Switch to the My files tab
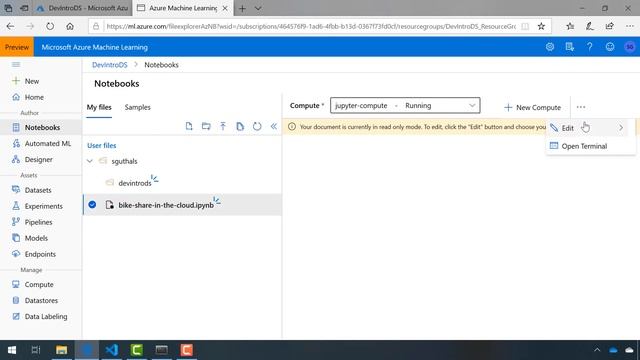Screen dimensions: 640x360 click(99, 107)
